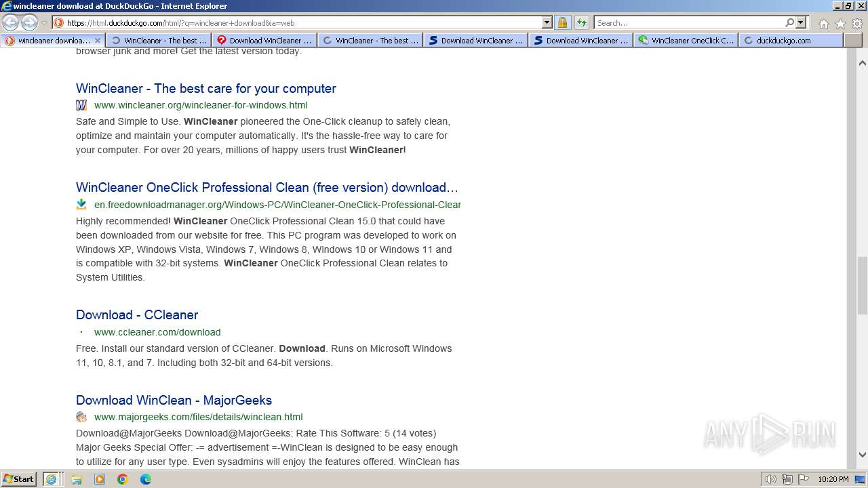Open the www.ccleaner.com/download URL link
The image size is (868, 488).
[x=157, y=332]
